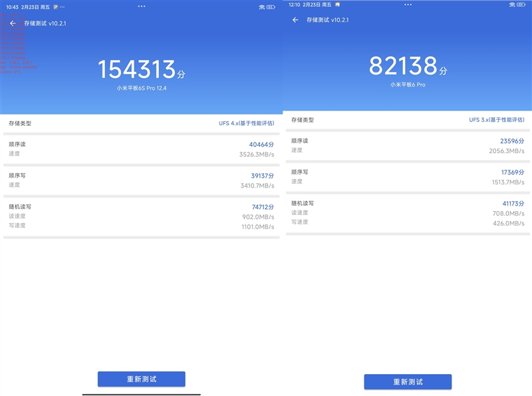532x396 pixels.
Task: Select 顺序写 row showing 17369分
Action: [x=408, y=176]
